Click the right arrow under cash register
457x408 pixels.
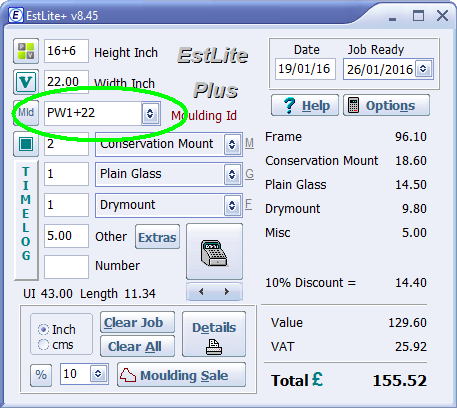click(x=227, y=292)
